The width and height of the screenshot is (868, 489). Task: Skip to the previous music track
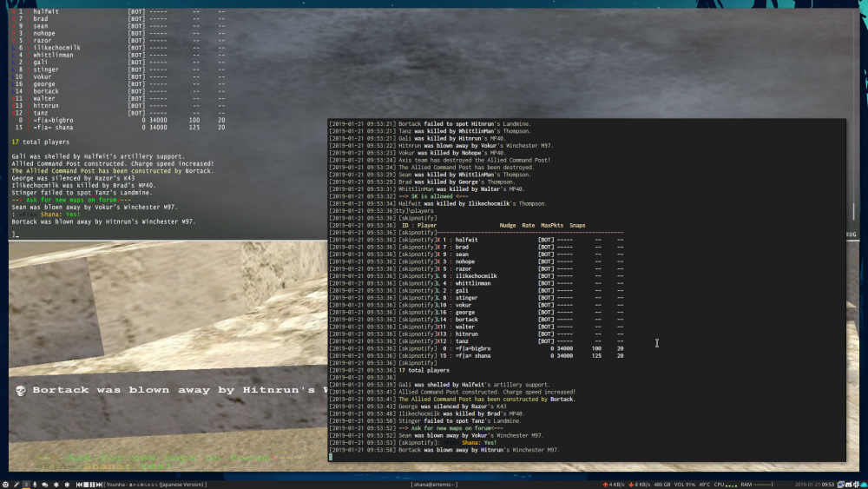79,485
